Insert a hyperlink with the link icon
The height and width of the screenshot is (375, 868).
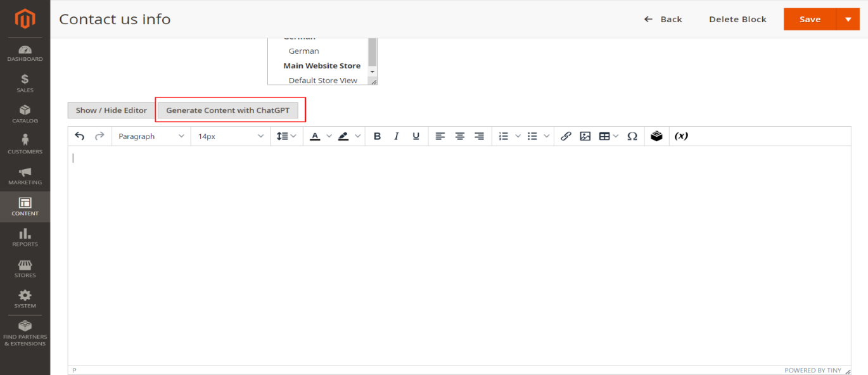pos(566,136)
